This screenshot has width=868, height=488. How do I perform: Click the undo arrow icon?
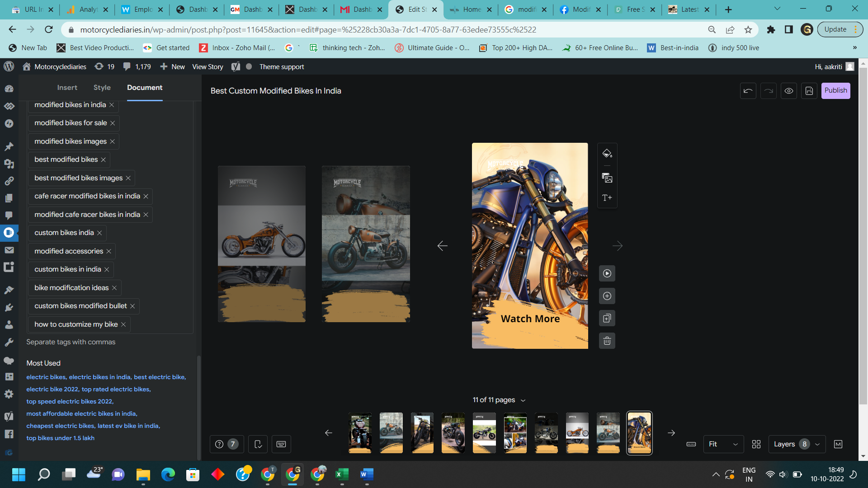point(748,91)
